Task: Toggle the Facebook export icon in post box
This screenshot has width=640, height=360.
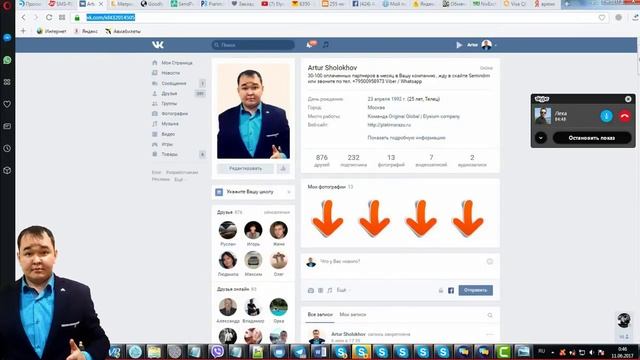Action: tap(451, 291)
